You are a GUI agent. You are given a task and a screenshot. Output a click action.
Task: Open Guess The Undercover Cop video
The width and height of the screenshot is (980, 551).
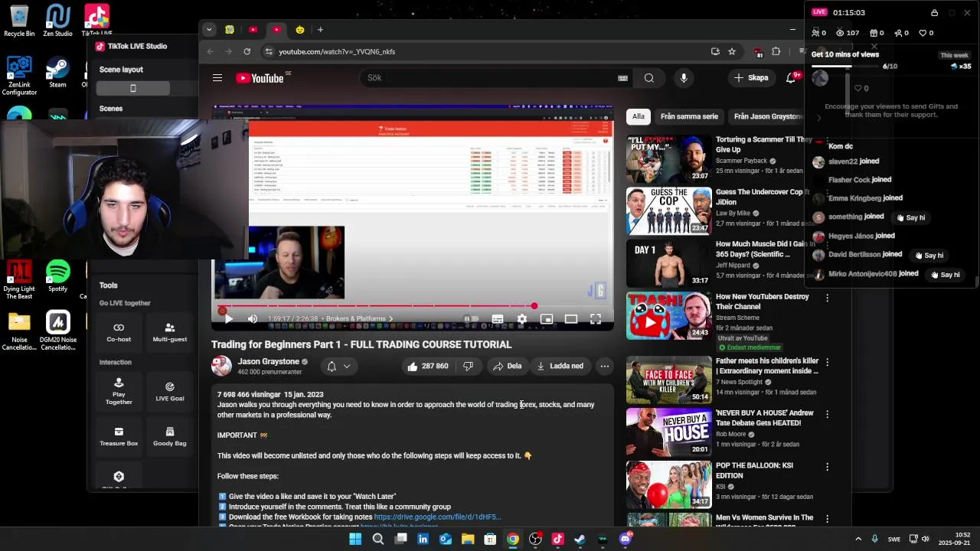click(668, 211)
